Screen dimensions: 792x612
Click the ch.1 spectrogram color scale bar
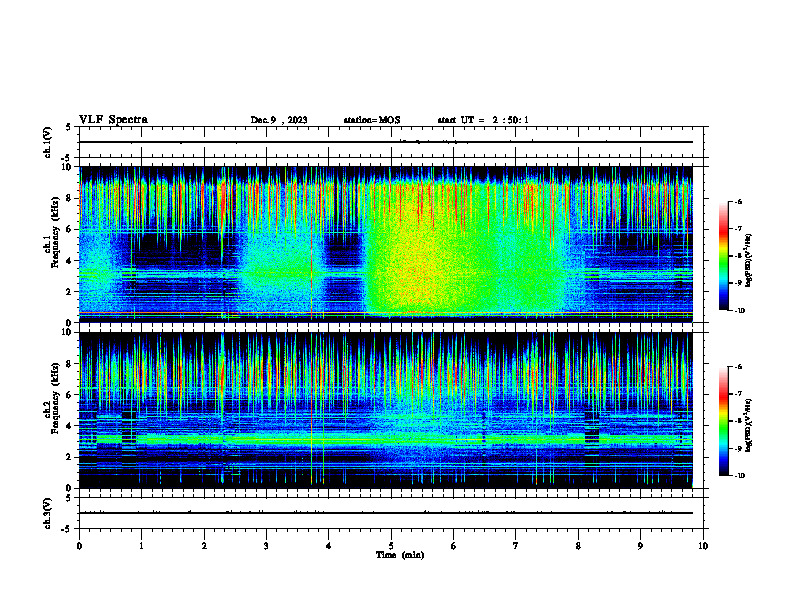tap(723, 256)
